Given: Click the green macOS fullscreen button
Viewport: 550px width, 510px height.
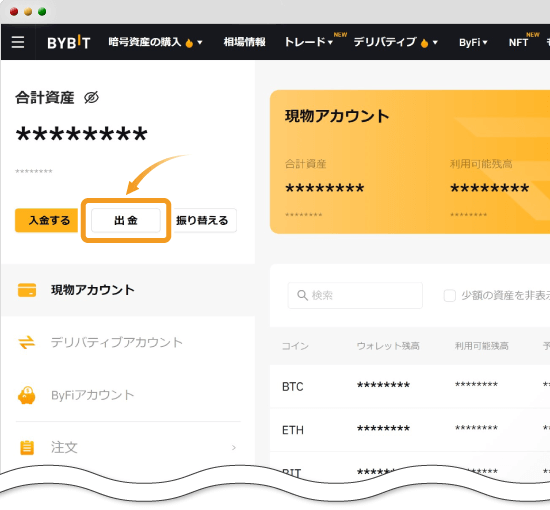Looking at the screenshot, I should point(42,12).
